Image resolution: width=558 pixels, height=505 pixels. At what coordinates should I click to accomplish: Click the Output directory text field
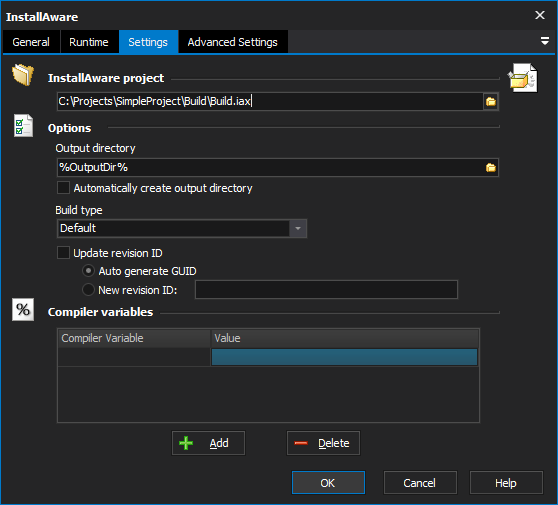(270, 168)
